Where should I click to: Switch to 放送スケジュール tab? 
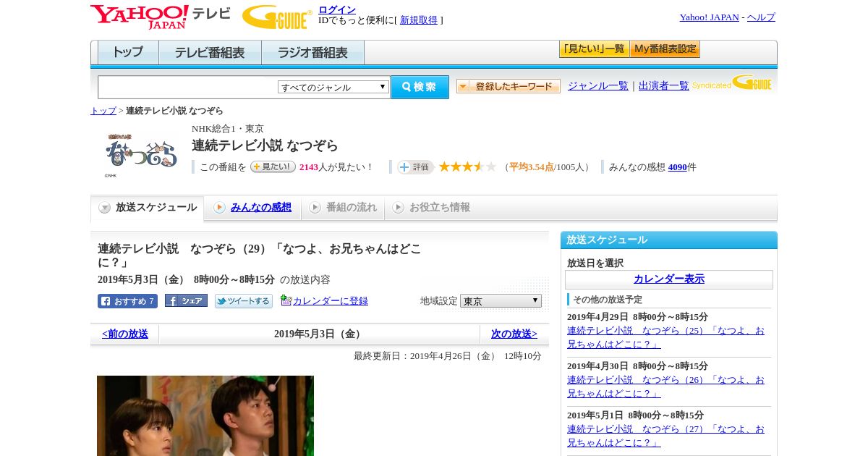(147, 208)
